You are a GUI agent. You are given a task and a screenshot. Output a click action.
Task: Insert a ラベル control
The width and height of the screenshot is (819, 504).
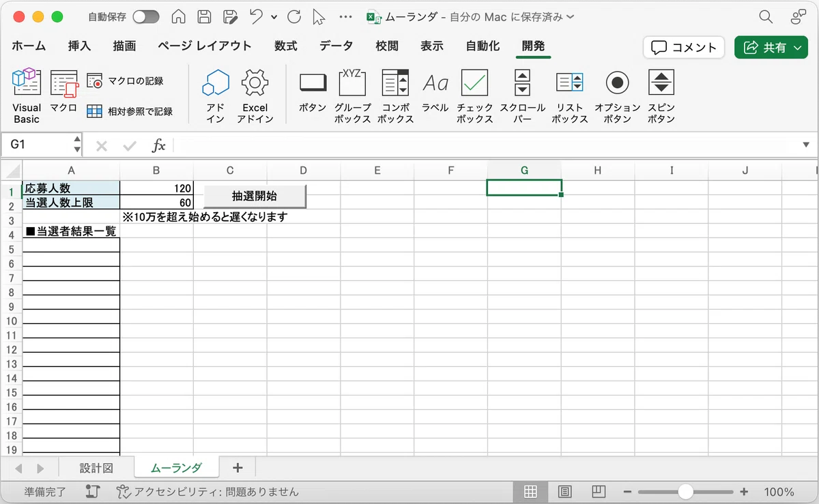click(435, 91)
